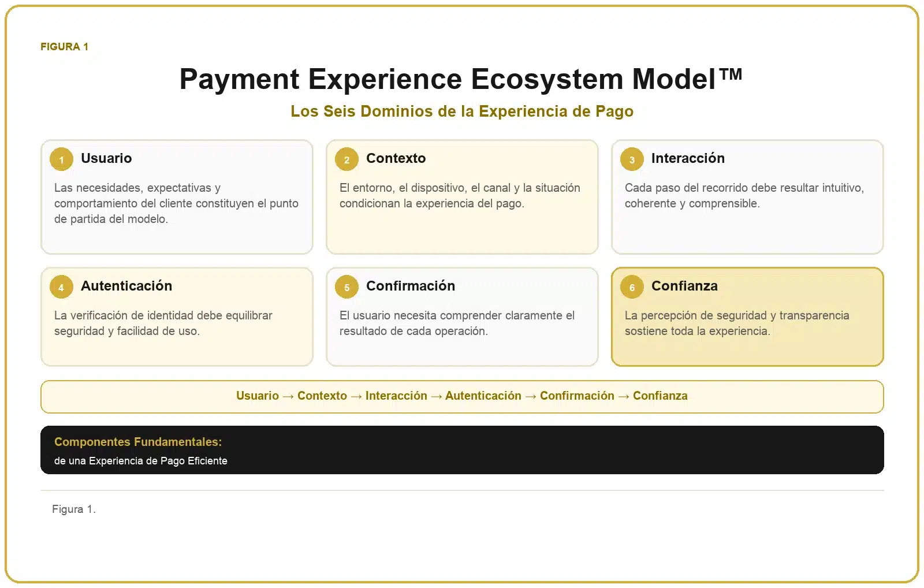Click the number 6 badge beside Confianza
The image size is (924, 588).
coord(632,288)
